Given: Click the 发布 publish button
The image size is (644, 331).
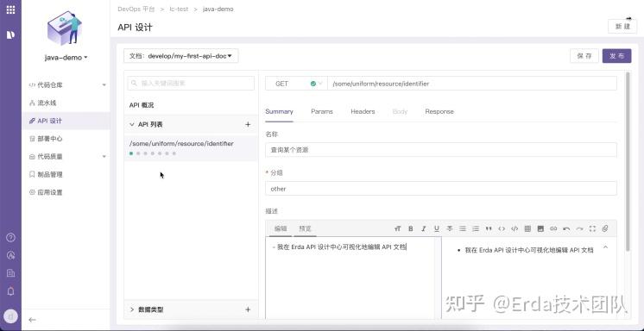Looking at the screenshot, I should pos(616,56).
